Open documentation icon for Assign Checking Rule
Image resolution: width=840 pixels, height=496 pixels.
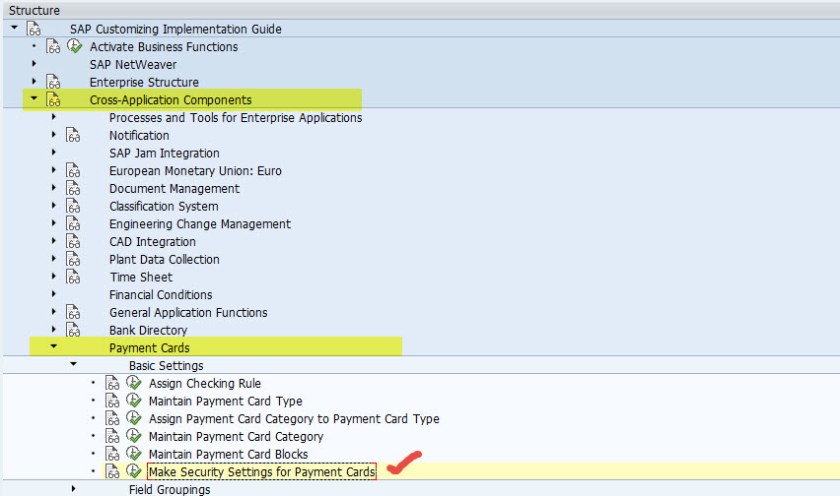[112, 383]
